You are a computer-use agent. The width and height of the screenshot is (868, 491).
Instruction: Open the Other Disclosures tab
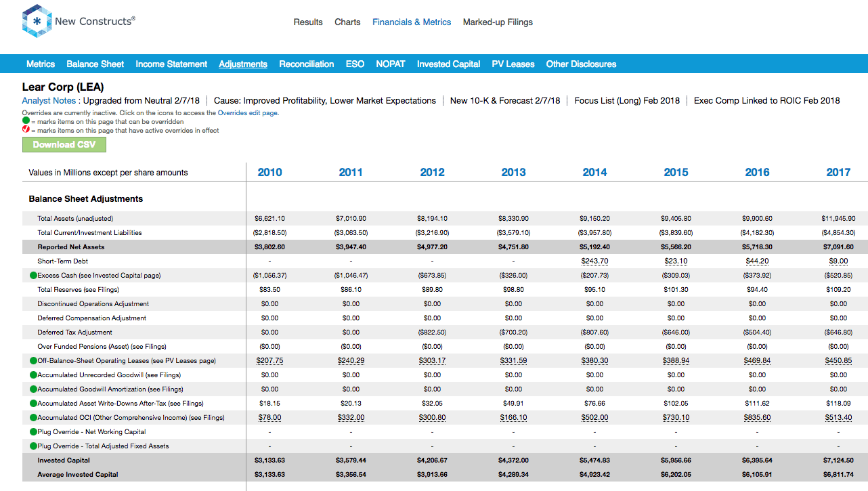click(x=581, y=64)
